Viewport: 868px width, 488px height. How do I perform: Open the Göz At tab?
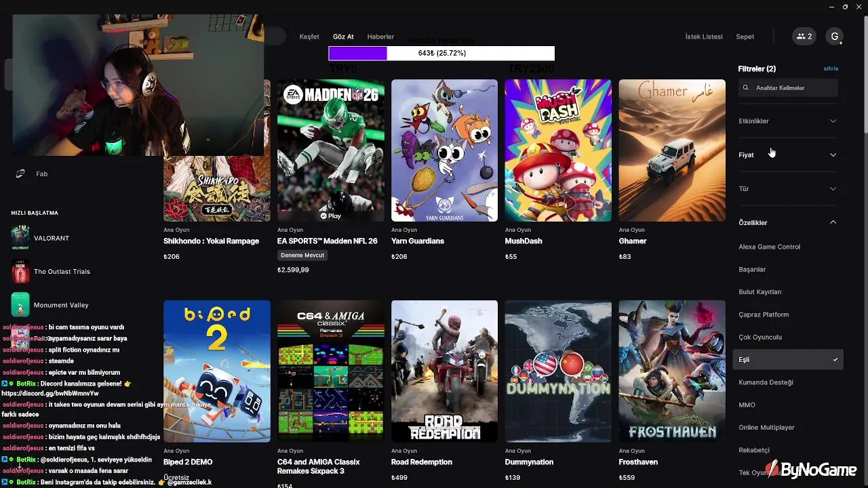point(343,37)
